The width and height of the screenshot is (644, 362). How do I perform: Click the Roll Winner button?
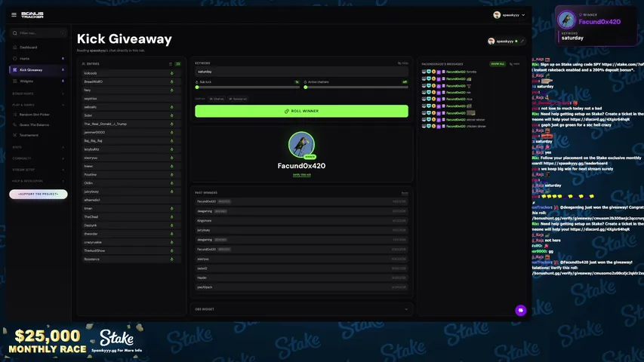coord(301,111)
